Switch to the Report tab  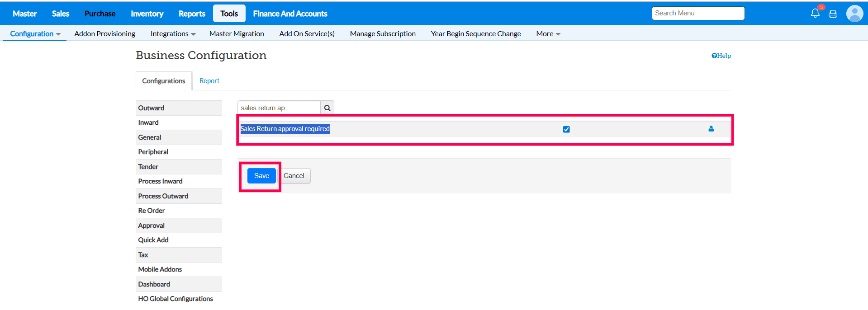(209, 81)
